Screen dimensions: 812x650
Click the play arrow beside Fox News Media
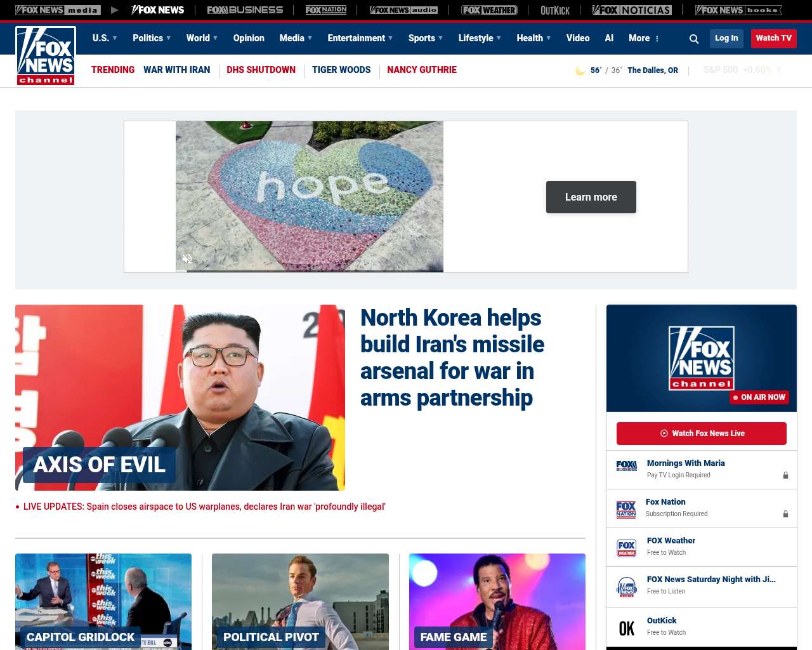pyautogui.click(x=114, y=10)
